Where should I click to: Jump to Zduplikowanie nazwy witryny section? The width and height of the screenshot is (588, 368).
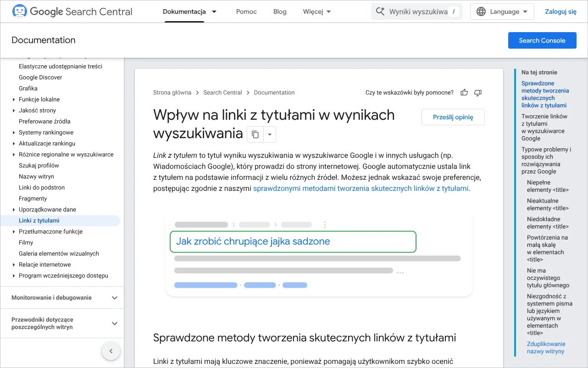(x=546, y=348)
